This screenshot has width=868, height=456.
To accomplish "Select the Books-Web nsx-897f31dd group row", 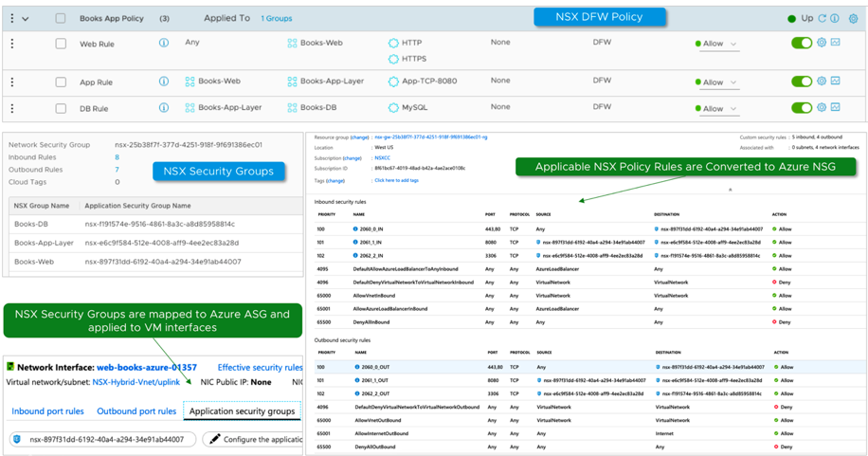I will (155, 262).
